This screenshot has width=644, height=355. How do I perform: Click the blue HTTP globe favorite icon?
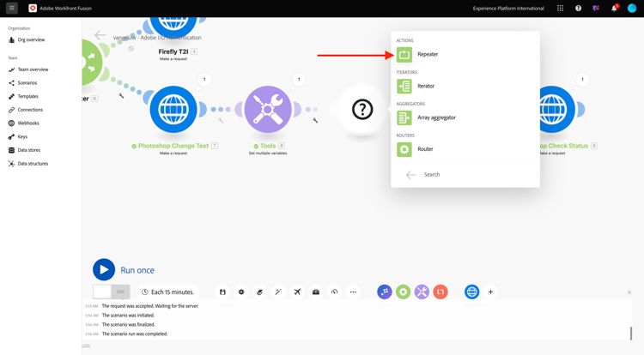472,292
